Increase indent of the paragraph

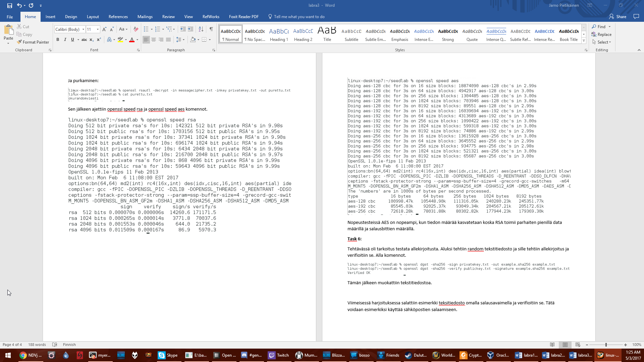pyautogui.click(x=191, y=29)
